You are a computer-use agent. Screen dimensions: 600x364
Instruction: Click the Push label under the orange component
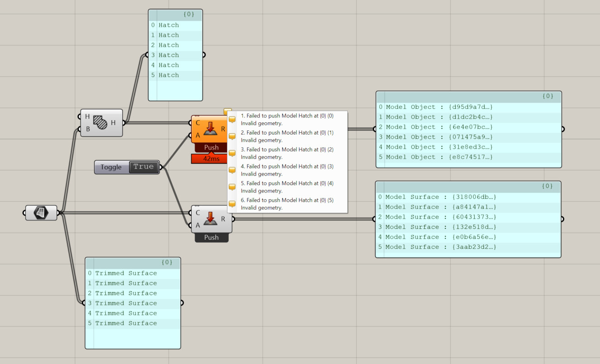click(211, 147)
